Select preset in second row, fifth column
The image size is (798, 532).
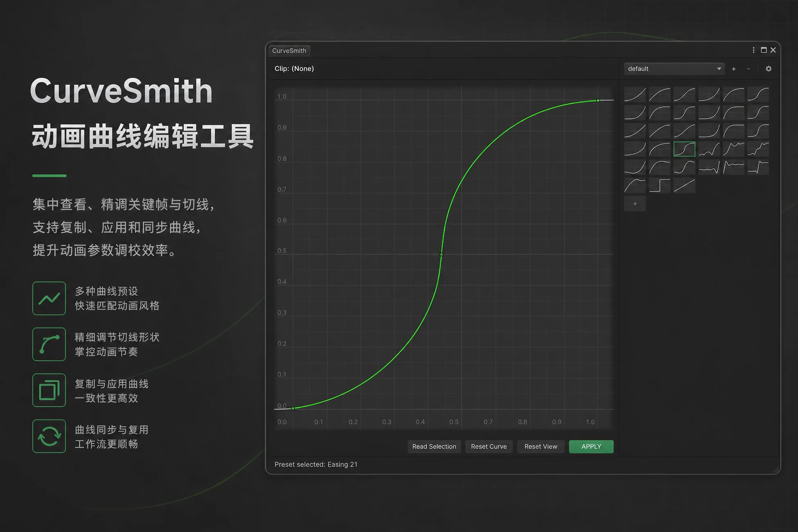click(733, 113)
